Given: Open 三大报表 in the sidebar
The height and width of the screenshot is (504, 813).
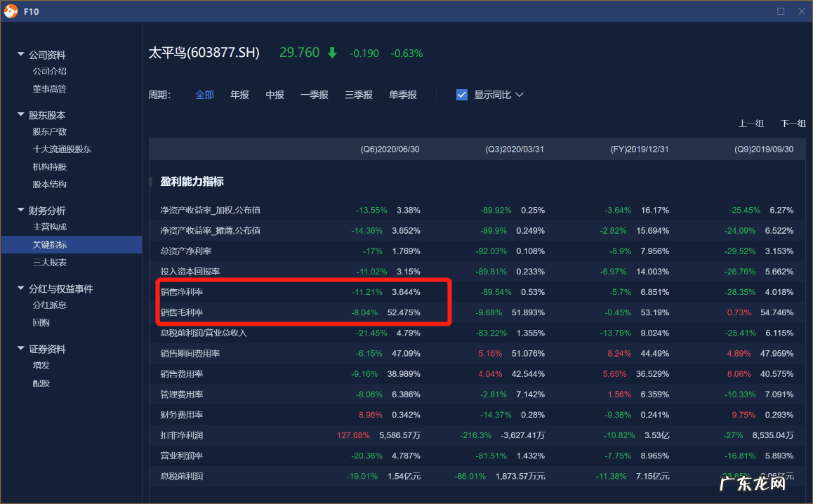Looking at the screenshot, I should tap(50, 263).
